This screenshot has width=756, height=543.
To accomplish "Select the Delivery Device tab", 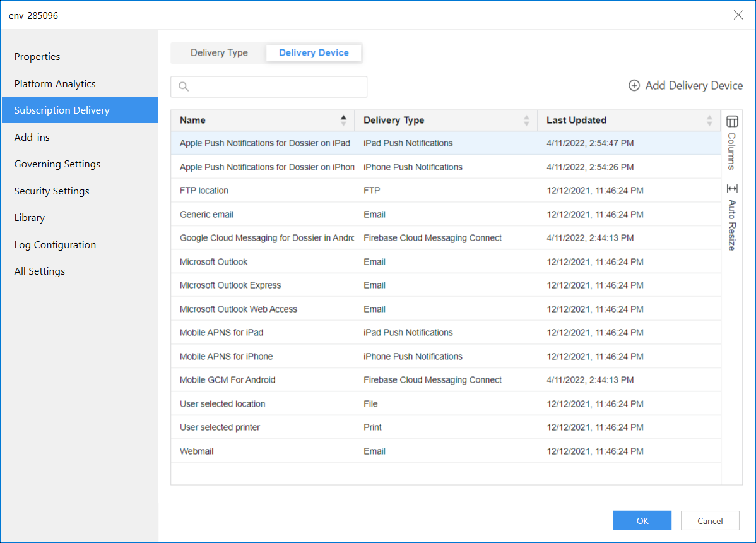I will tap(314, 53).
